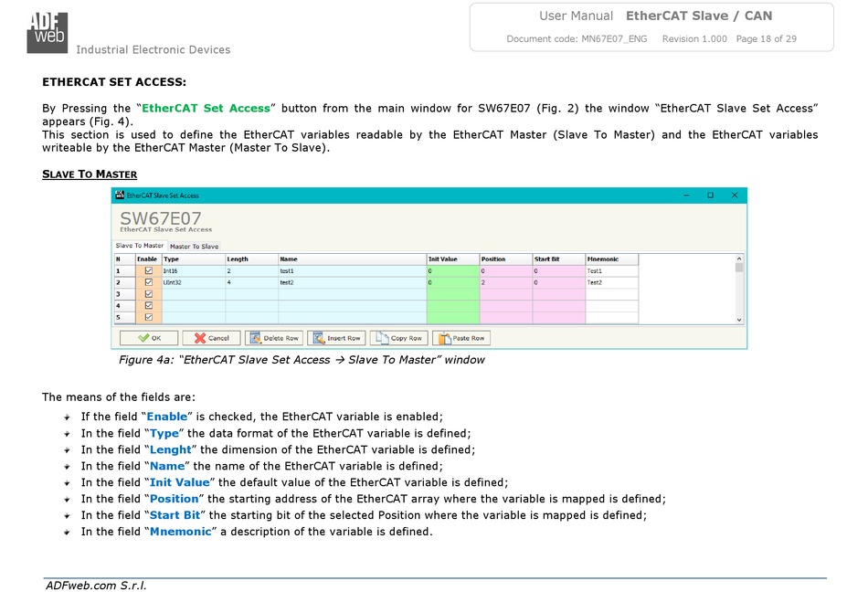
Task: Click the EtherCAT window title bar icon
Action: (119, 195)
